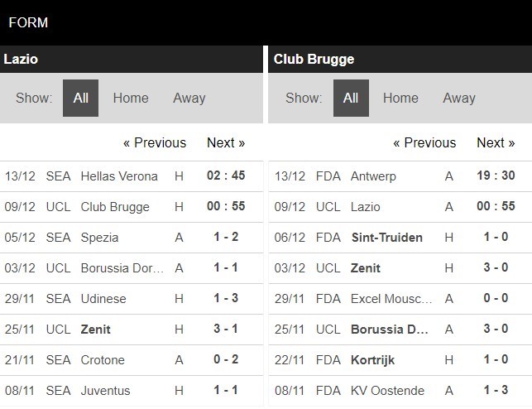
Task: Click the KV Oostende 1 - 3 result
Action: pos(496,391)
